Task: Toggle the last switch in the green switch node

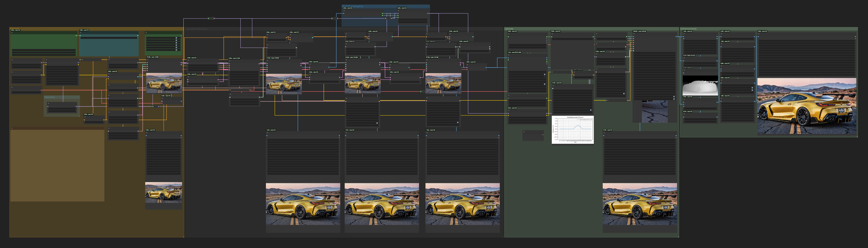Action: click(176, 50)
